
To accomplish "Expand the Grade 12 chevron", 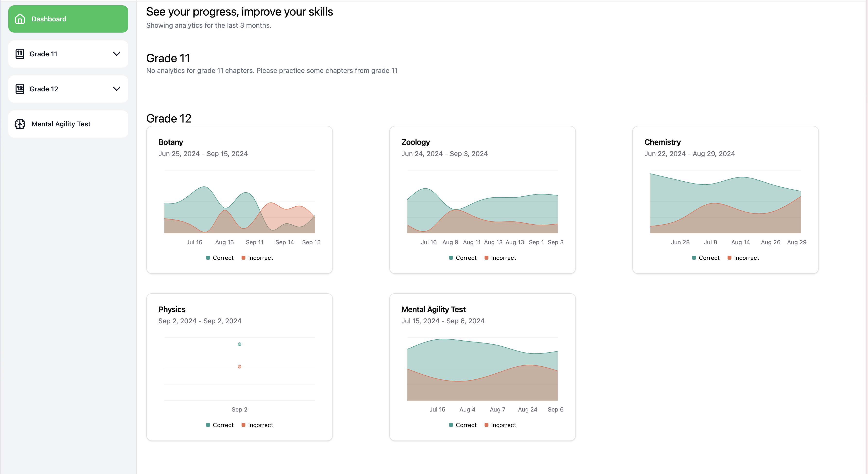I will click(x=117, y=89).
